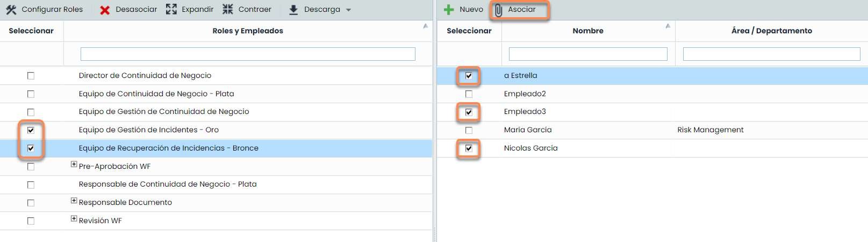Image resolution: width=868 pixels, height=242 pixels.
Task: Click the Expandir arrows icon
Action: (171, 9)
